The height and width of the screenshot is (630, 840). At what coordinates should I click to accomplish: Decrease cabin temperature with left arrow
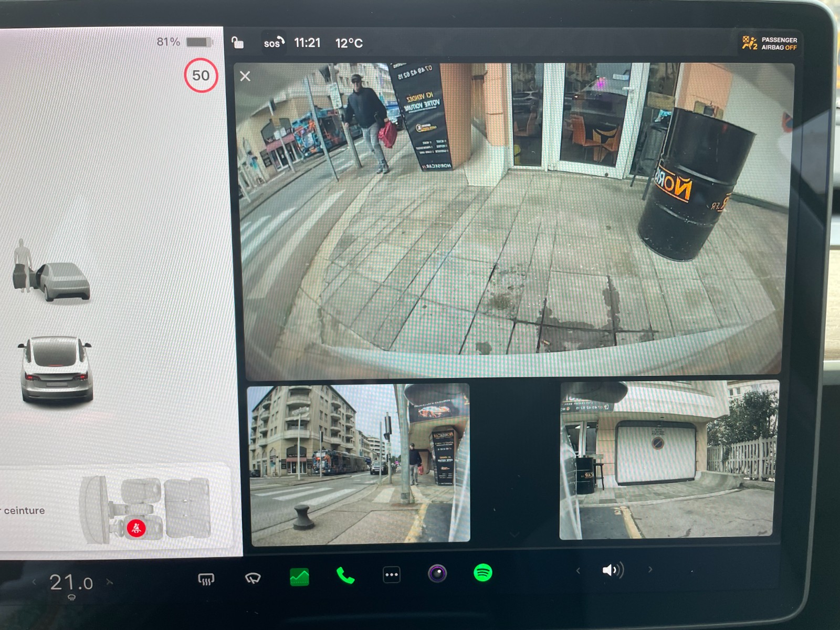(x=35, y=582)
